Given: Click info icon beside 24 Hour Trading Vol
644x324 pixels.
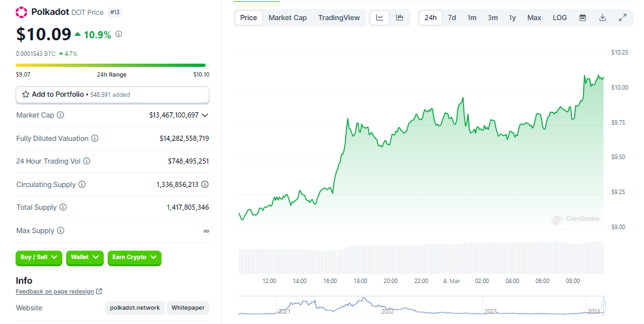Looking at the screenshot, I should pyautogui.click(x=86, y=161).
